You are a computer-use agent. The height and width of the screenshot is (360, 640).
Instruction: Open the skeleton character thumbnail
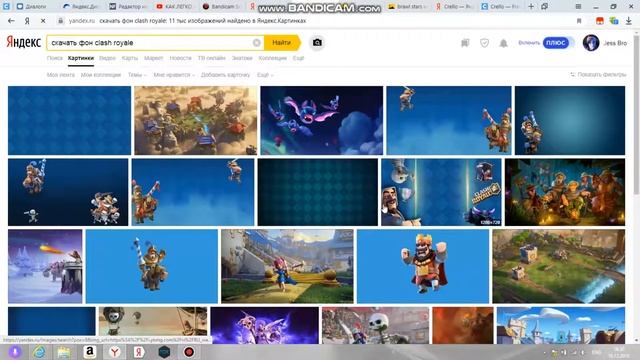click(x=376, y=325)
